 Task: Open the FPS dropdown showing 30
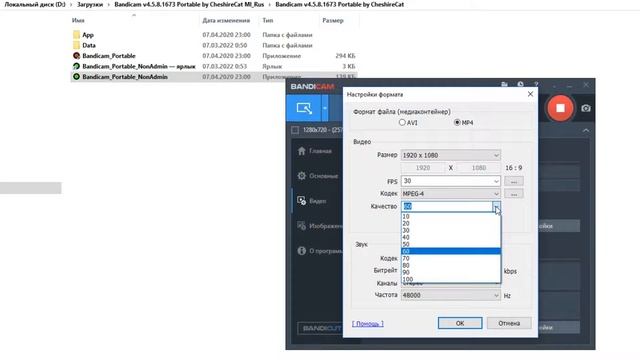coord(451,181)
